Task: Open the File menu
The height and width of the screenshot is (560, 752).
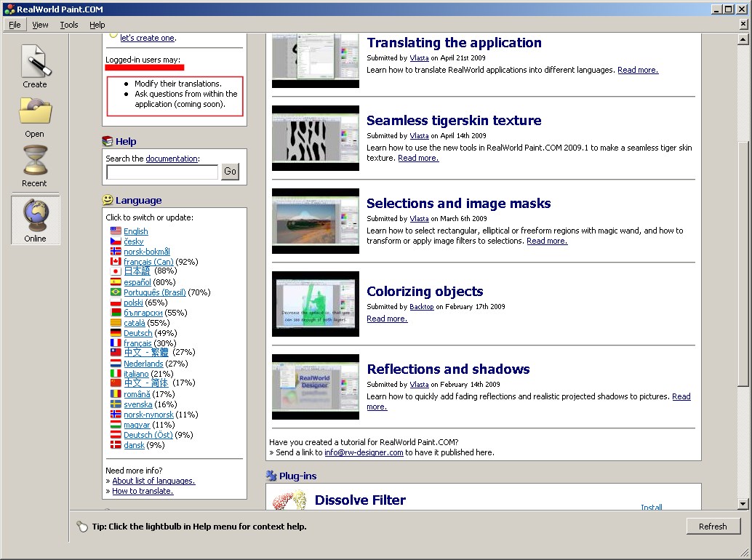Action: [x=15, y=25]
